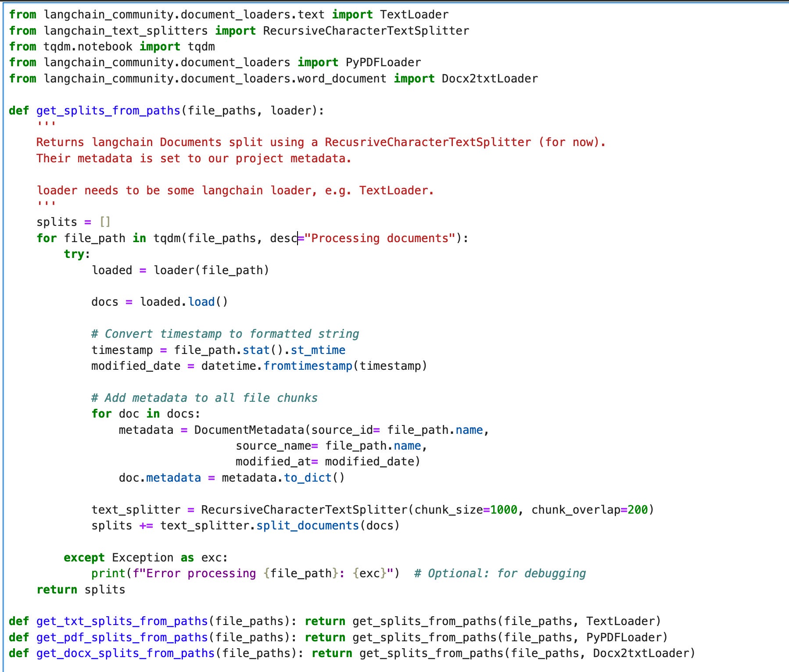Click TextLoader argument in the txt helper function
The height and width of the screenshot is (672, 789).
tap(620, 621)
